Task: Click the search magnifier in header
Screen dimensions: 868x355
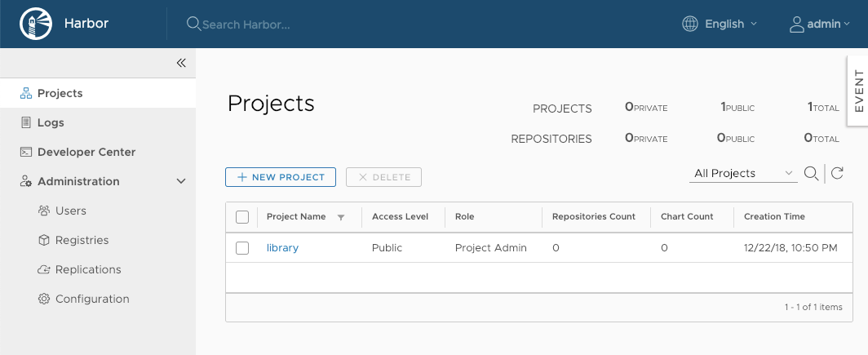Action: point(193,24)
